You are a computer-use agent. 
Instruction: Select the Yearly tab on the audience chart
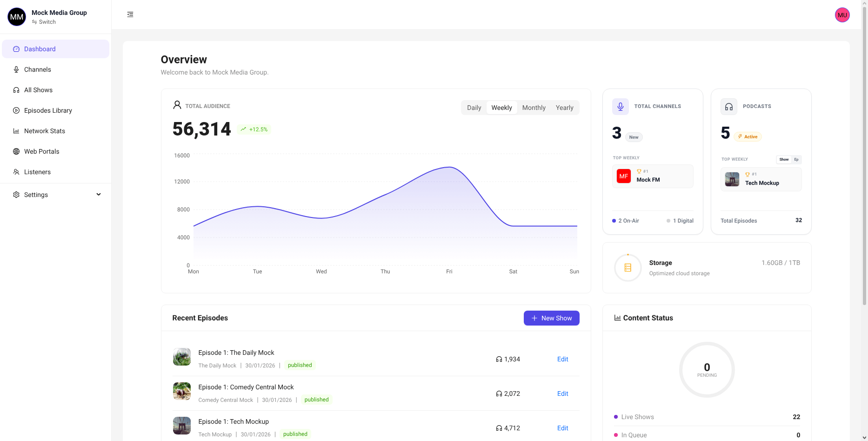coord(564,107)
